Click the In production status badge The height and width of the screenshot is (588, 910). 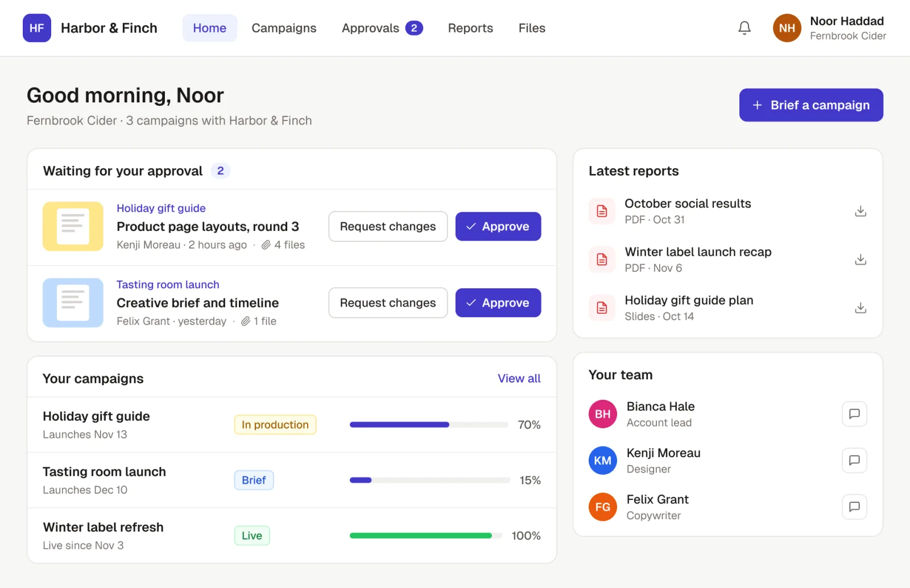click(275, 425)
